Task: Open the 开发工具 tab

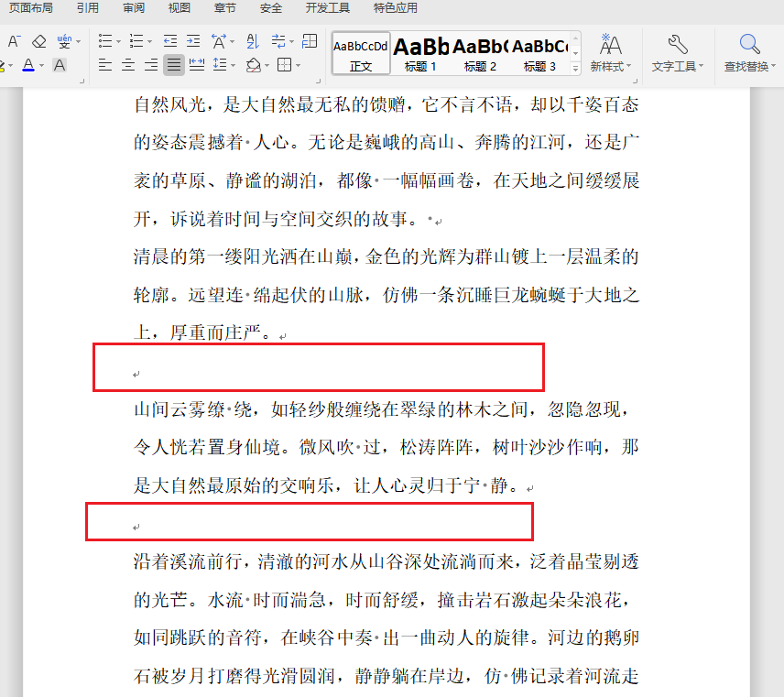Action: (328, 8)
